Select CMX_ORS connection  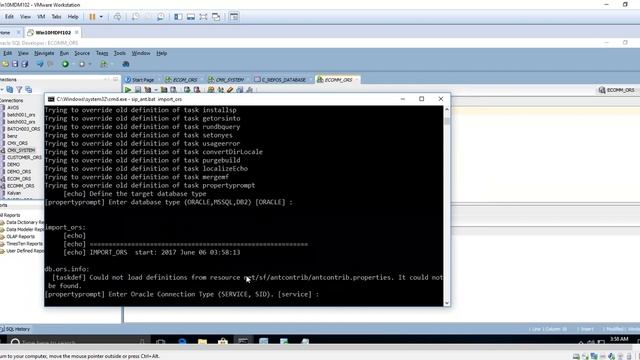(x=17, y=143)
